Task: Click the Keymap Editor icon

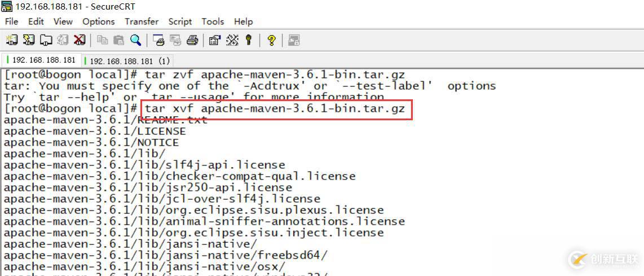Action: pos(232,40)
